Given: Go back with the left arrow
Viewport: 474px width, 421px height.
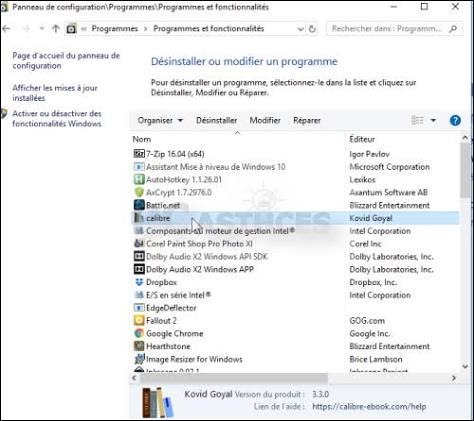Looking at the screenshot, I should click(6, 29).
